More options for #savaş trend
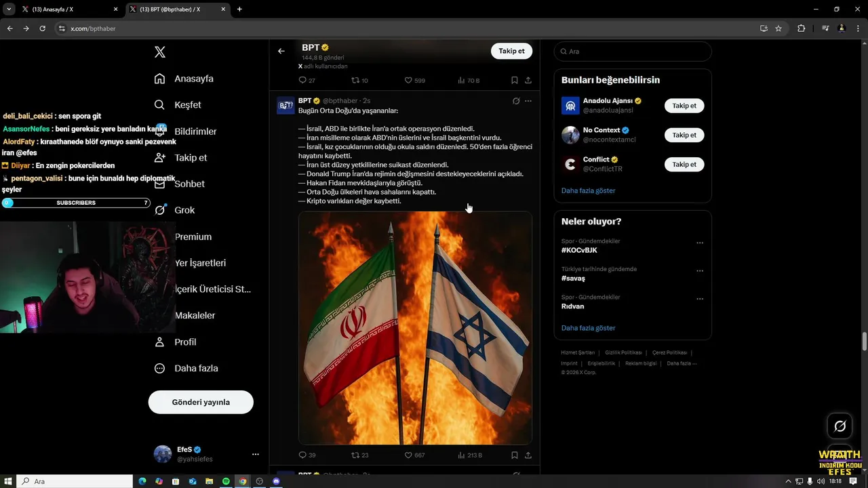The image size is (868, 488). [700, 270]
